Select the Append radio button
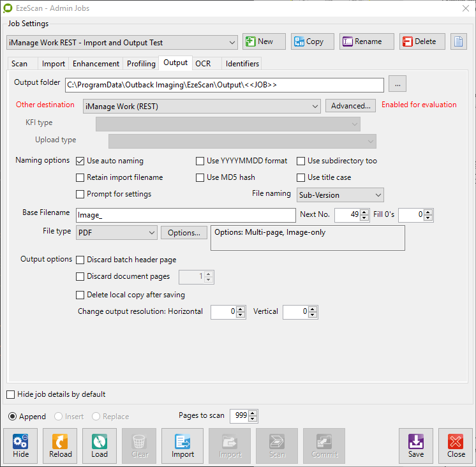The height and width of the screenshot is (467, 476). [x=13, y=417]
